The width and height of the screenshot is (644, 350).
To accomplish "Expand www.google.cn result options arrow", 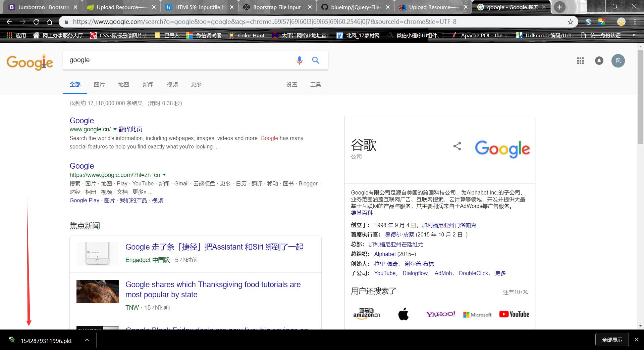I will point(115,129).
